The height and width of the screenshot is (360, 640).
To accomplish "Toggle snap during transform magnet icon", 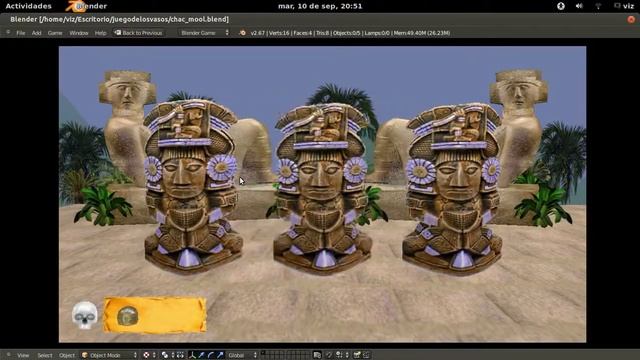I will pyautogui.click(x=329, y=355).
